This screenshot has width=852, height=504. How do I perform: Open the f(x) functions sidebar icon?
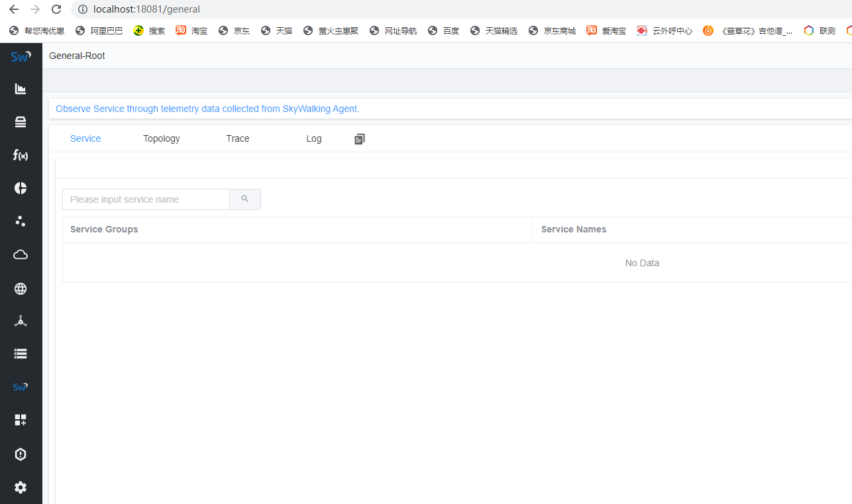coord(21,155)
